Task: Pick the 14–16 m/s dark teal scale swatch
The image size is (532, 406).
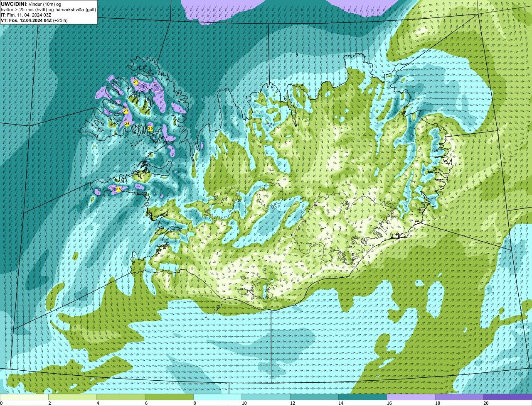Action: click(x=362, y=397)
